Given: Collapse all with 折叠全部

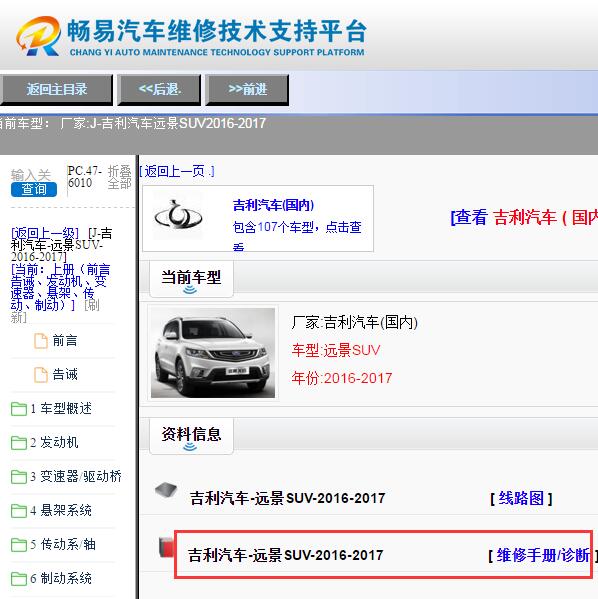Looking at the screenshot, I should (x=120, y=177).
